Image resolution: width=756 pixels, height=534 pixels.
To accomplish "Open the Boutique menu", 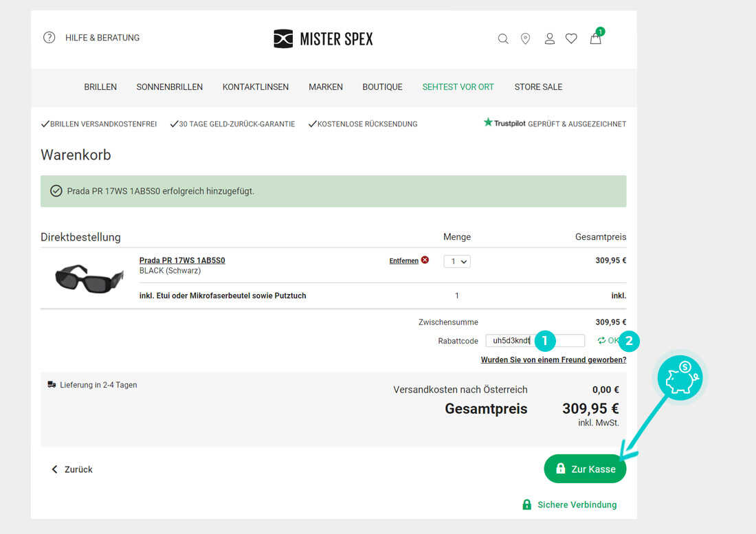I will [382, 87].
